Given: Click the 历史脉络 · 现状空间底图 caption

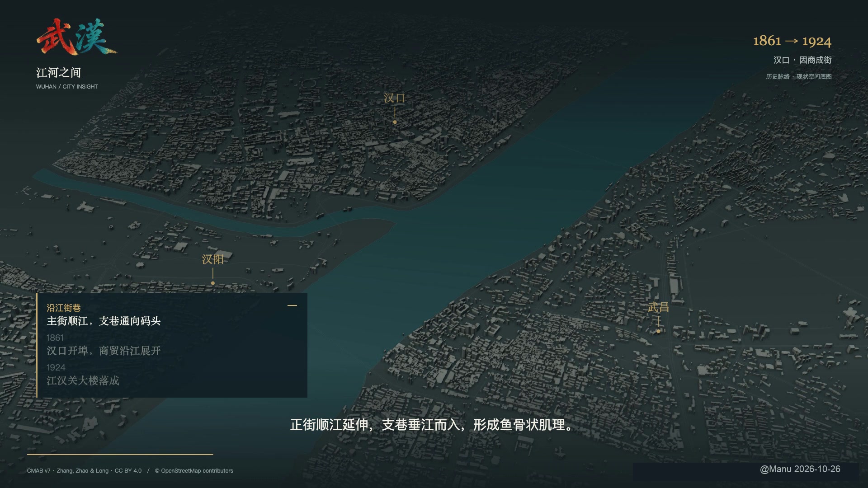Looking at the screenshot, I should click(x=799, y=77).
